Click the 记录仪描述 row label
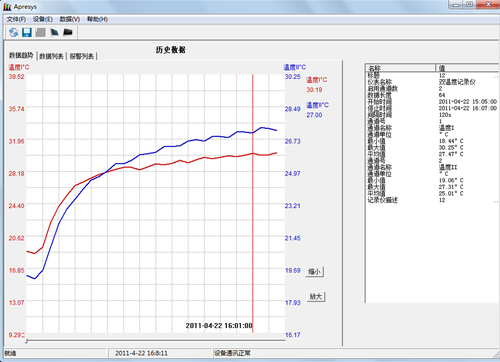The width and height of the screenshot is (500, 362). click(382, 200)
